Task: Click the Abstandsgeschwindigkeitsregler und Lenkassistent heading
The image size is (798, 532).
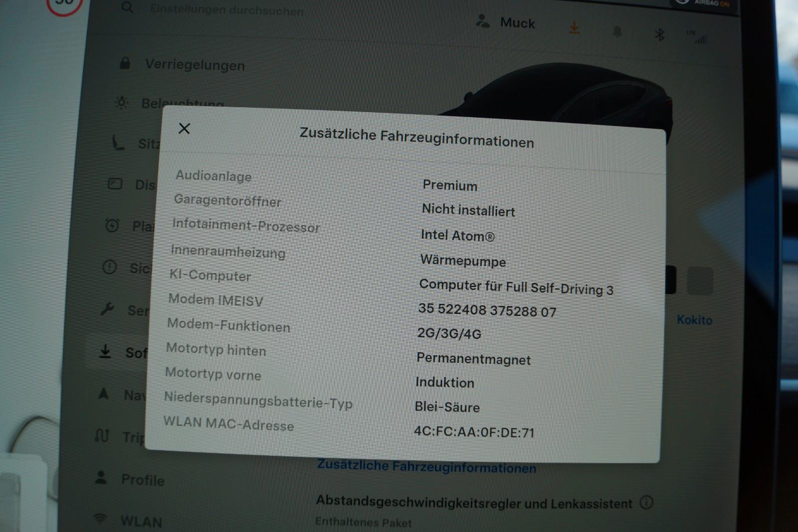Action: (474, 502)
